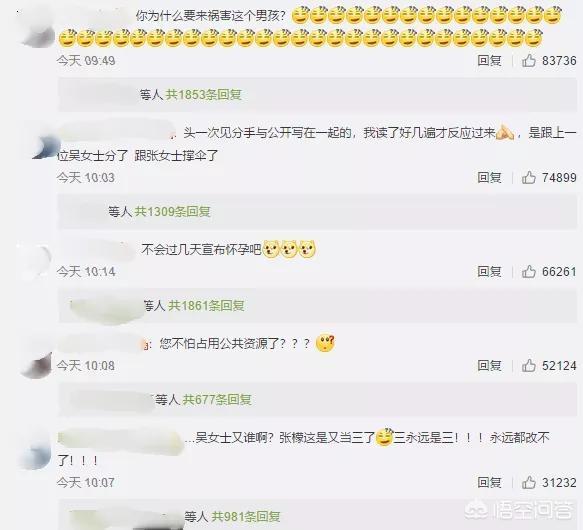The width and height of the screenshot is (583, 530).
Task: Click the 悟空问答 watermark logo
Action: tap(519, 510)
